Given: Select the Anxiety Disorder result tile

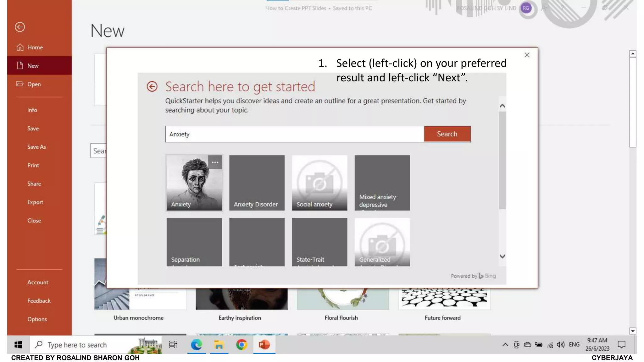Looking at the screenshot, I should 257,183.
